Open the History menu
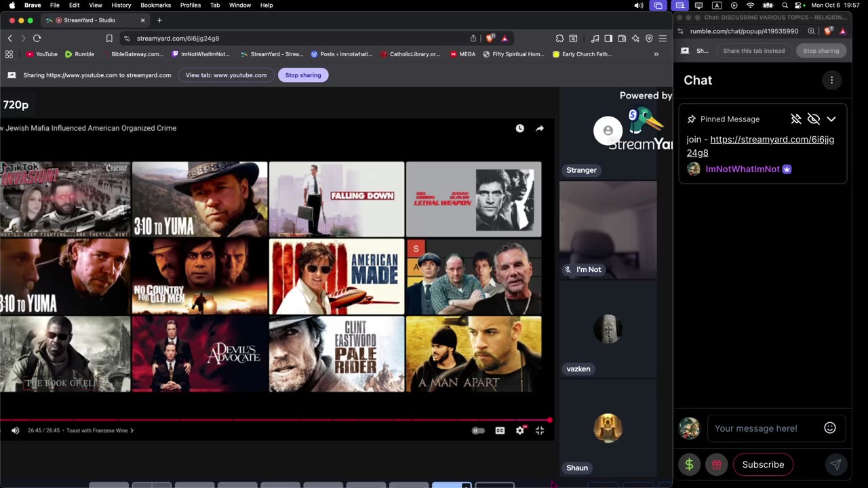 click(121, 5)
